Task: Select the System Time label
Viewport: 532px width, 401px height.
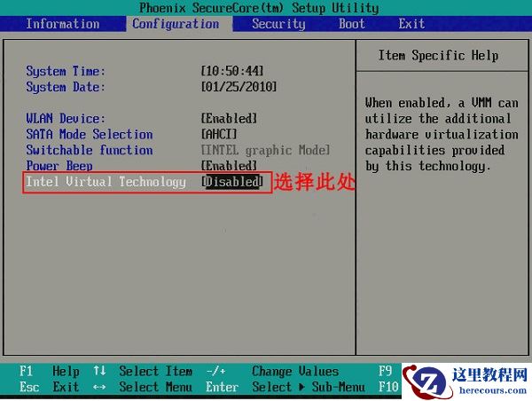Action: pos(66,71)
